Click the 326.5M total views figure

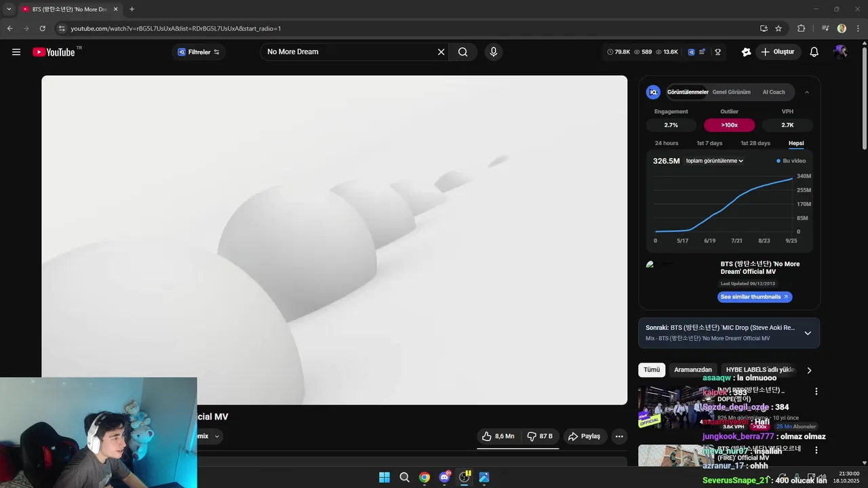[666, 161]
